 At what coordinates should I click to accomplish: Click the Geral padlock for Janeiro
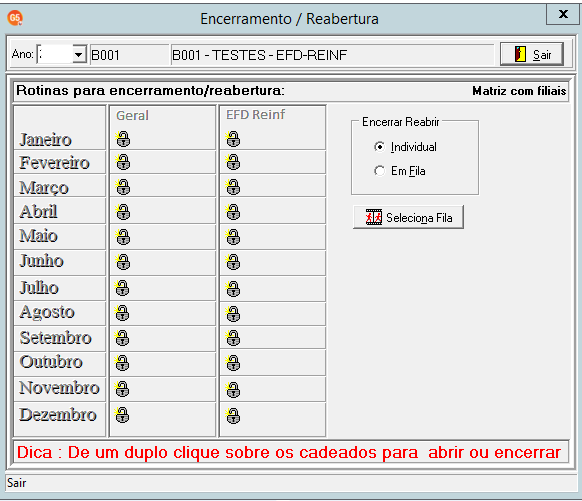(x=123, y=139)
